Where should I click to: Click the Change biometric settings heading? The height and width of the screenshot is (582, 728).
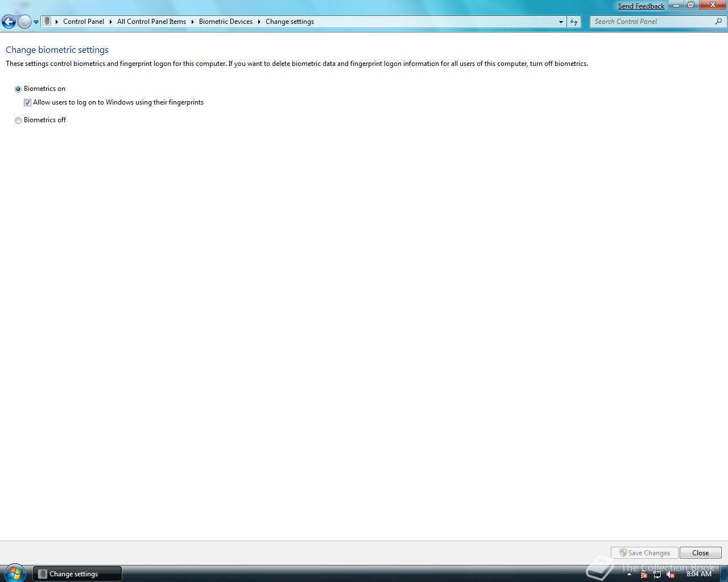point(57,50)
